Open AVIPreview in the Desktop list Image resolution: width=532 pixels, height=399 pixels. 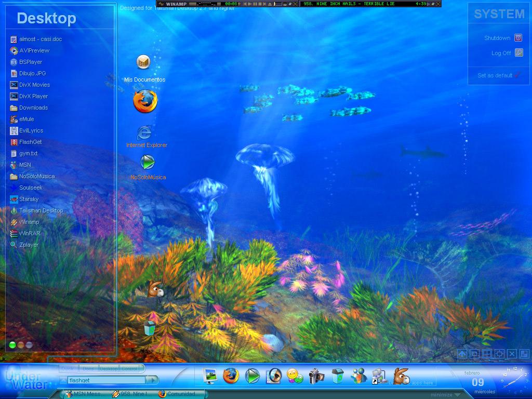[x=30, y=50]
